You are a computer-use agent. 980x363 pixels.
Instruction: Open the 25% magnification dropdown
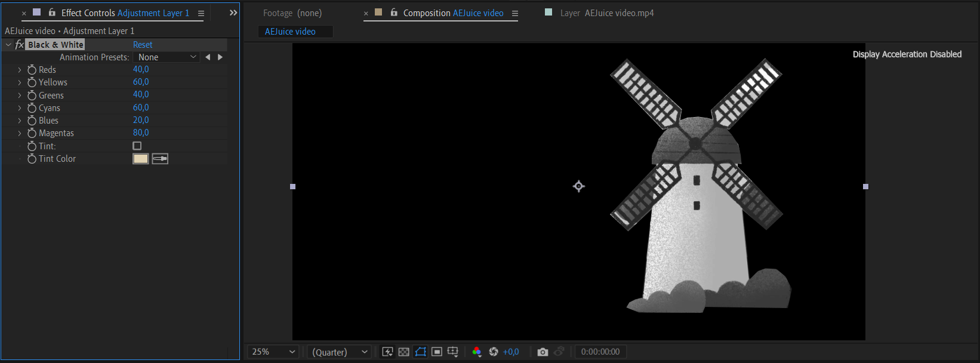[x=273, y=352]
